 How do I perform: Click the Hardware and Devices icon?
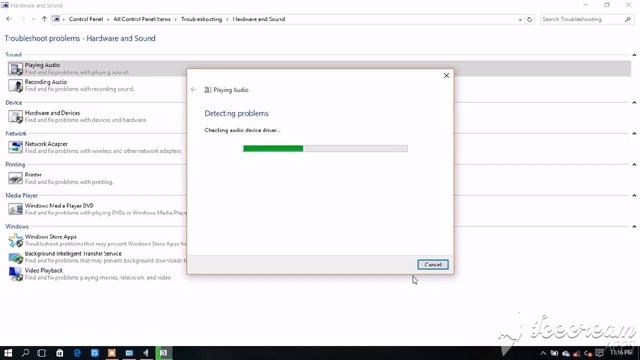click(16, 116)
